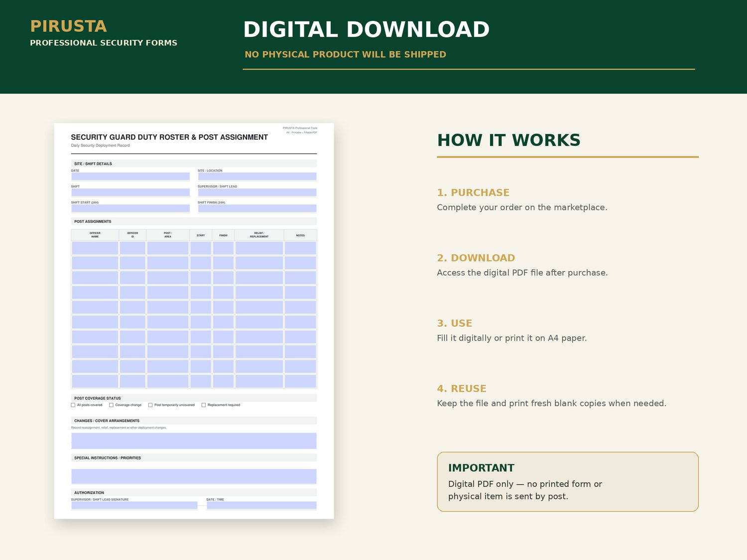Click the DATE / TIME authorization field
The width and height of the screenshot is (747, 560).
coord(261,505)
